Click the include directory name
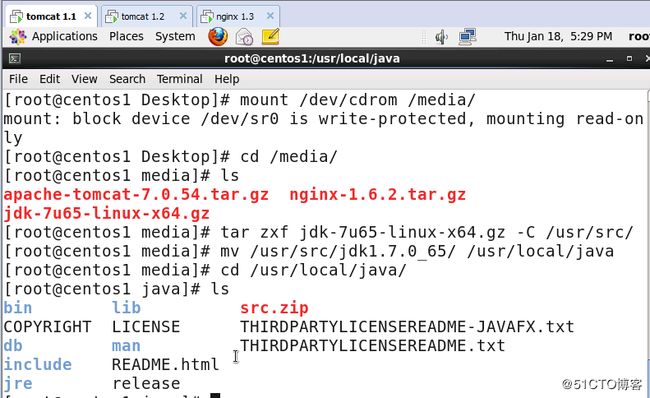The height and width of the screenshot is (398, 650). pyautogui.click(x=38, y=364)
